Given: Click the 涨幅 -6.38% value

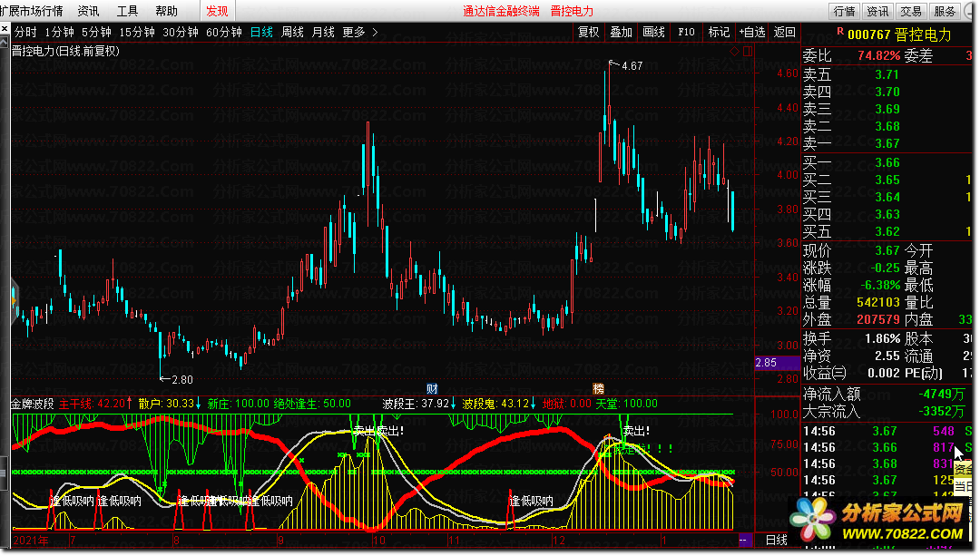Looking at the screenshot, I should pyautogui.click(x=878, y=285).
